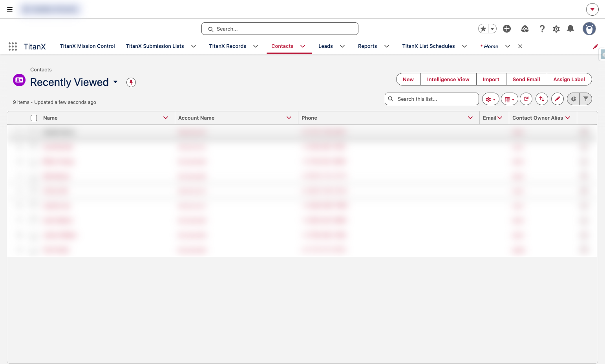Viewport: 605px width, 364px height.
Task: Click the Import button
Action: click(x=491, y=79)
